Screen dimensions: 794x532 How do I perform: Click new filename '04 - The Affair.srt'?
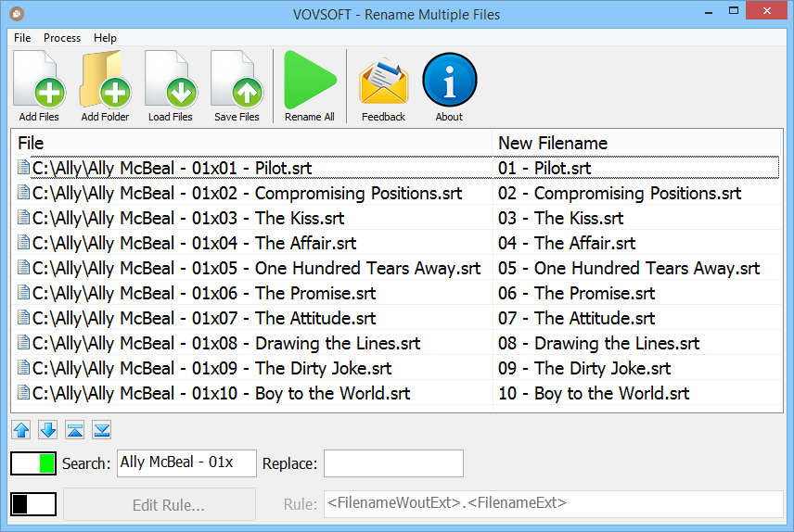click(x=567, y=243)
